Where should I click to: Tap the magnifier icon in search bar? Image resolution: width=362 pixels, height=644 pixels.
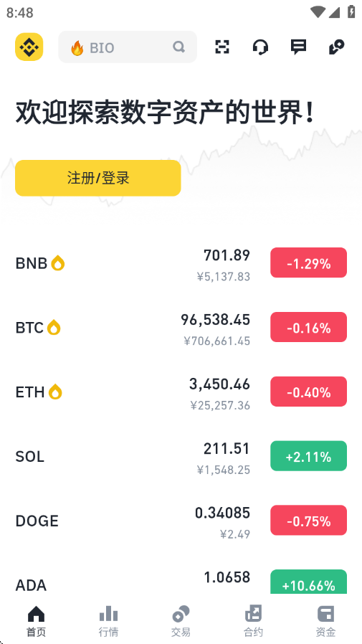pyautogui.click(x=178, y=47)
